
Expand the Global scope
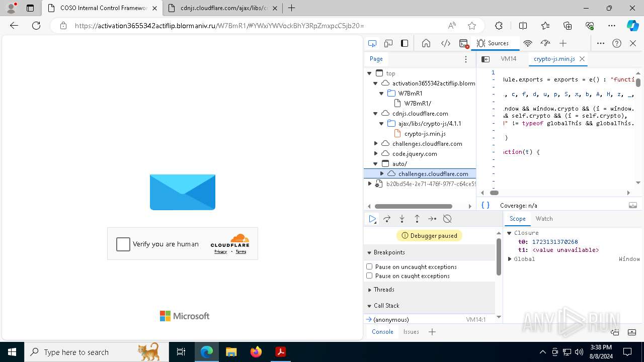510,259
